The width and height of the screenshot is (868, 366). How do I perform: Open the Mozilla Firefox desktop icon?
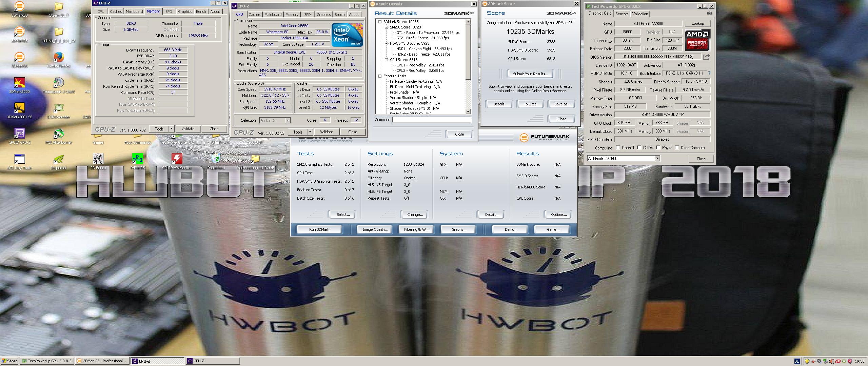click(59, 57)
